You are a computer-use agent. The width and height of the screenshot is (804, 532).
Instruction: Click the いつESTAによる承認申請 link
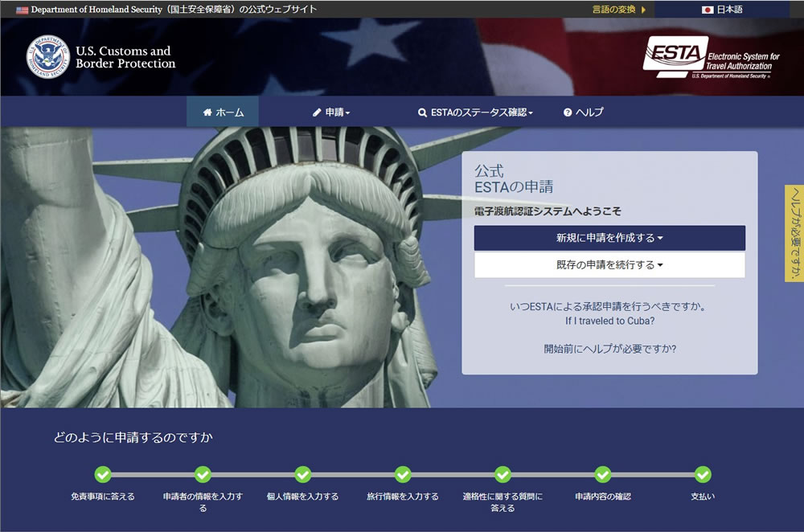[609, 307]
